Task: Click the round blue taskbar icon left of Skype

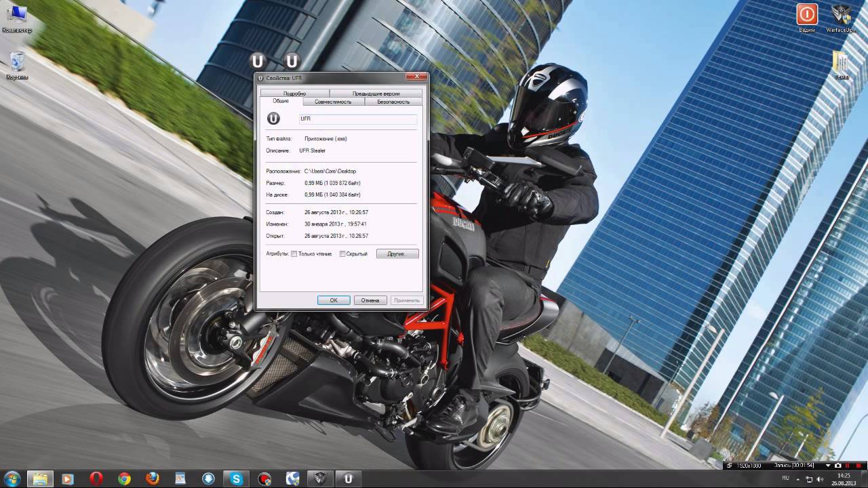Action: (x=208, y=479)
